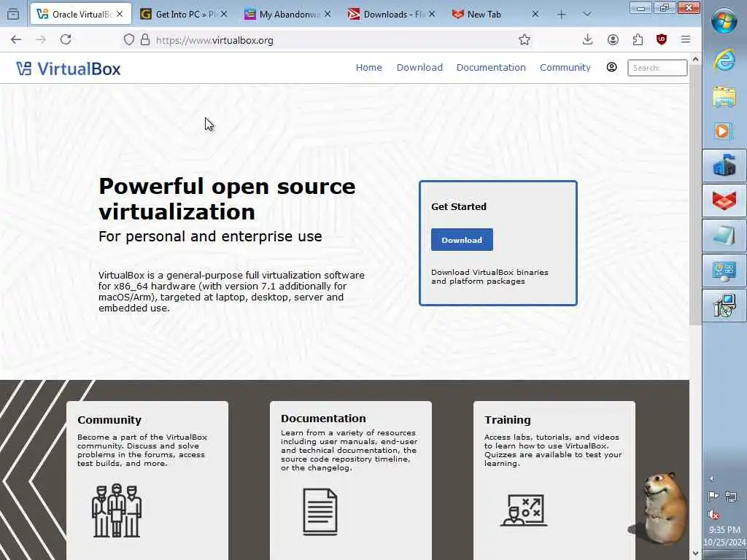
Task: Go back using the browser back arrow
Action: click(16, 40)
